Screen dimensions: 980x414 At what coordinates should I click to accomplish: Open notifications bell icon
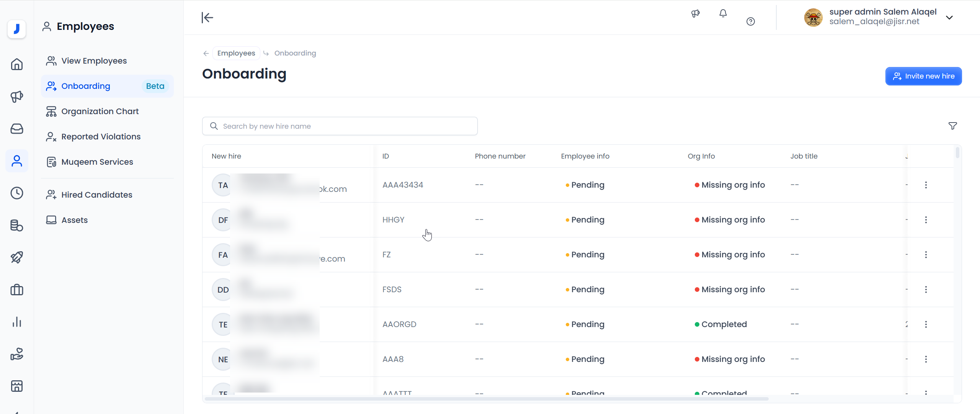tap(723, 14)
